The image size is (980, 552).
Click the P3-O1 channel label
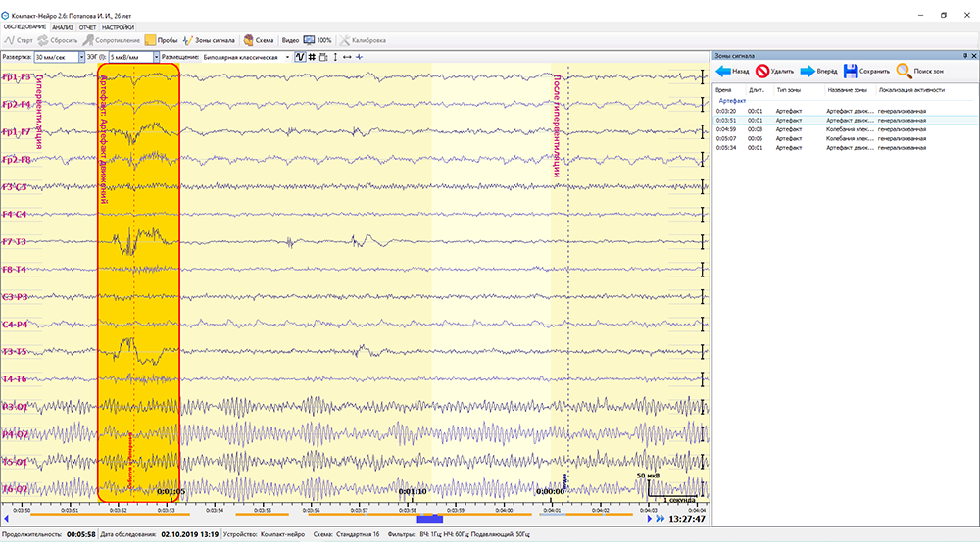pyautogui.click(x=15, y=407)
